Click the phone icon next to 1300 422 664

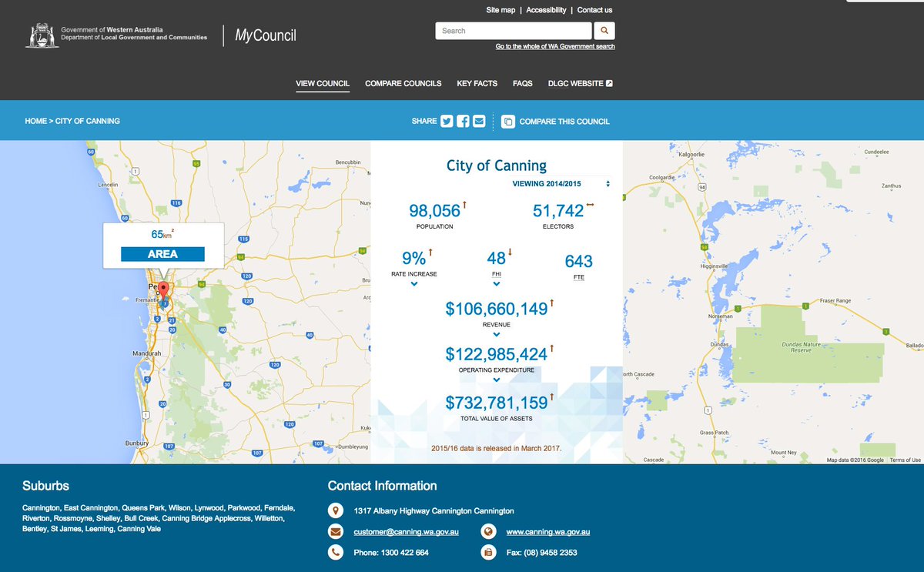(x=336, y=552)
